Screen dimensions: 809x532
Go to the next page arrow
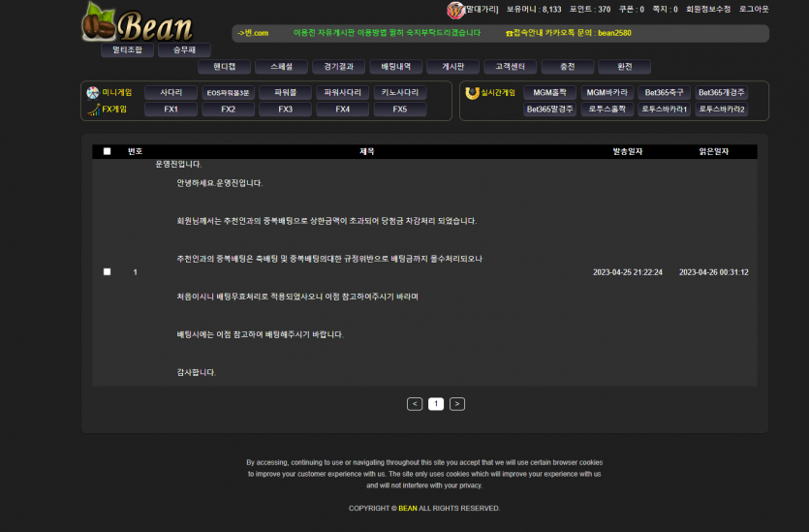tap(457, 404)
